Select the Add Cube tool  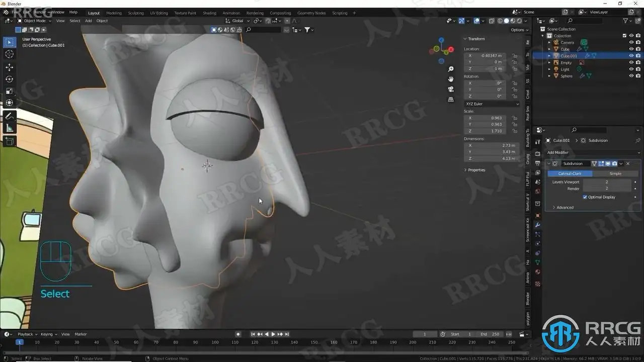click(x=9, y=141)
